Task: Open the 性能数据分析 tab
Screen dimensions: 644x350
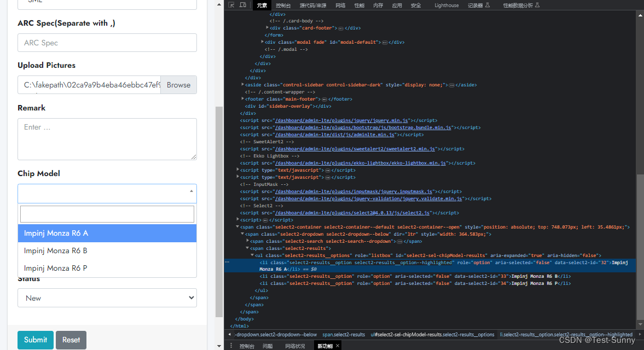Action: [521, 5]
